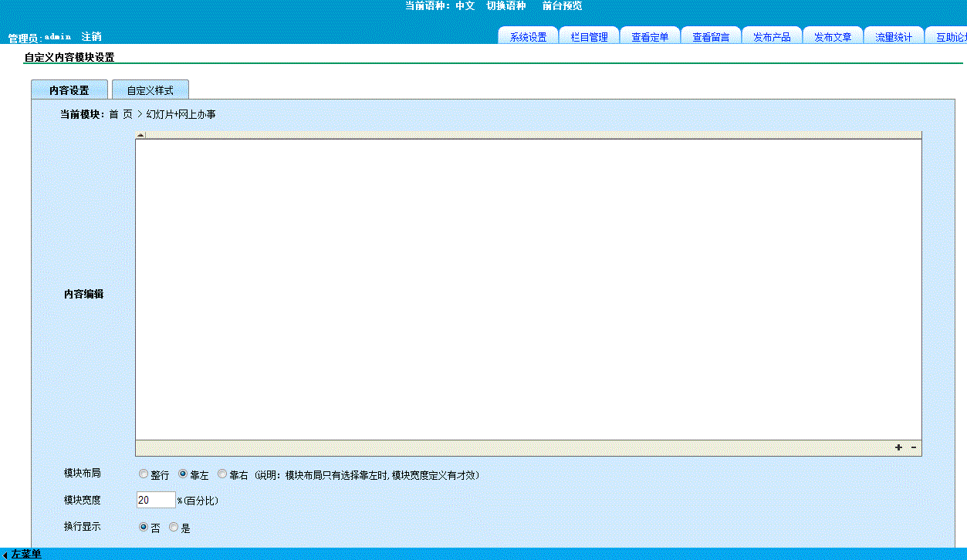Open the 系统设置 menu tab
This screenshot has width=967, height=560.
click(x=528, y=37)
